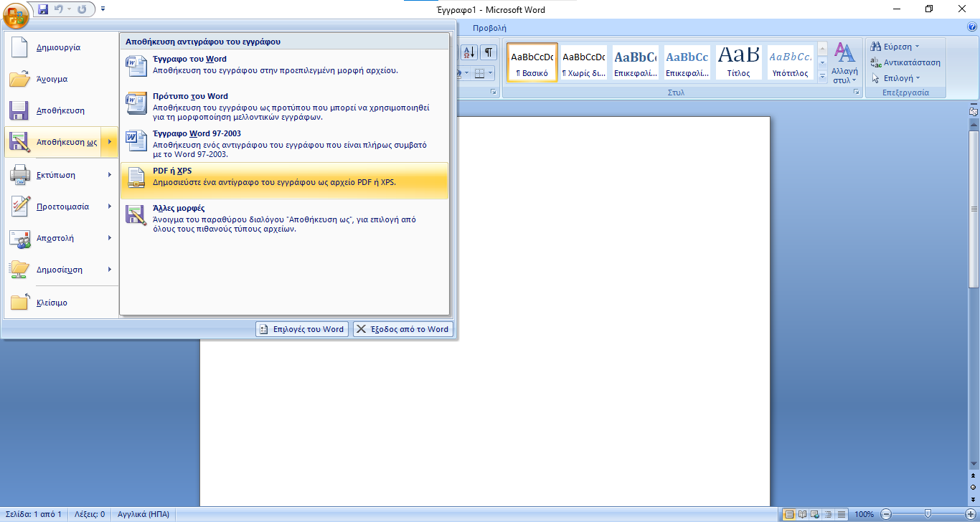980x522 pixels.
Task: Open the Επιλογή (Select) dropdown
Action: pyautogui.click(x=895, y=78)
